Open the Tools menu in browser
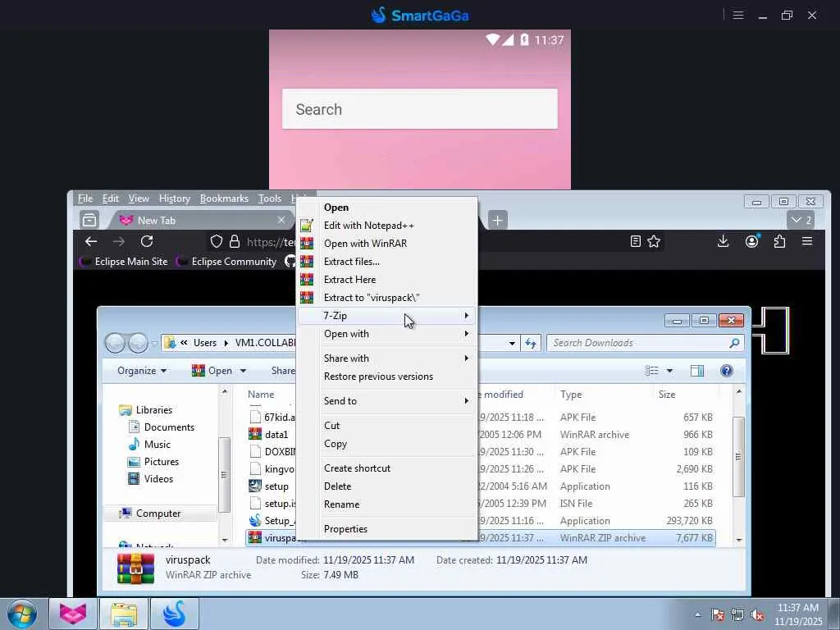This screenshot has height=630, width=840. point(270,199)
